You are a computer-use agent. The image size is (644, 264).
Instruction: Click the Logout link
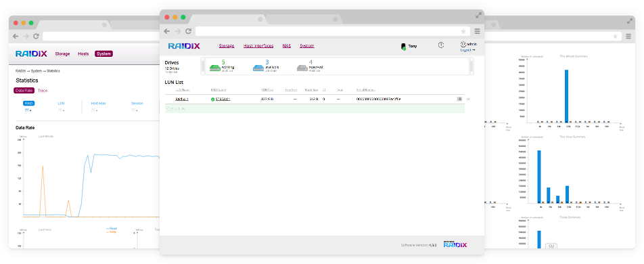pos(467,50)
